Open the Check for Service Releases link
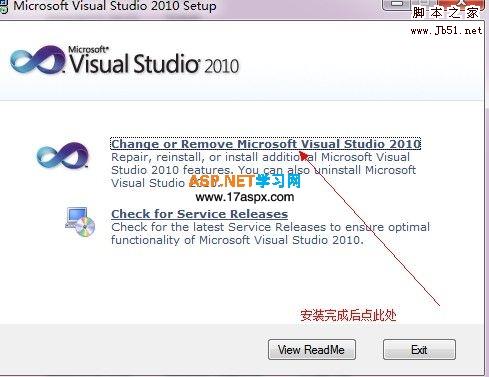 [x=199, y=214]
